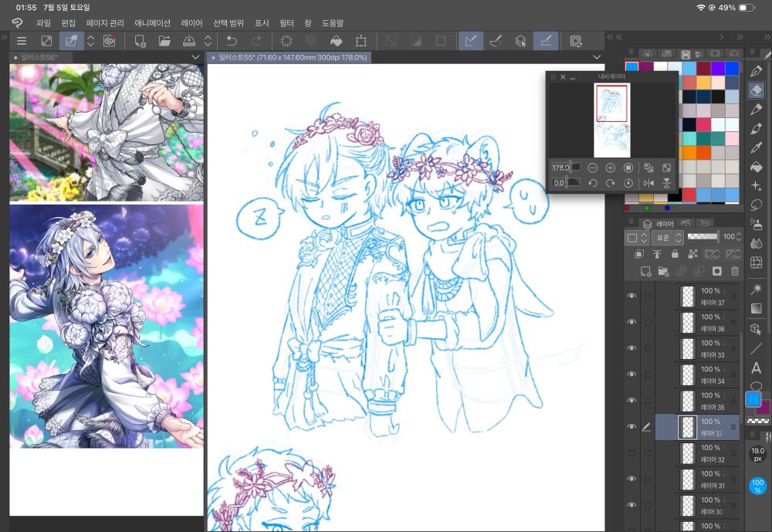Click the Scale/Rotate transform icon
Viewport: 772px width, 532px height.
361,41
